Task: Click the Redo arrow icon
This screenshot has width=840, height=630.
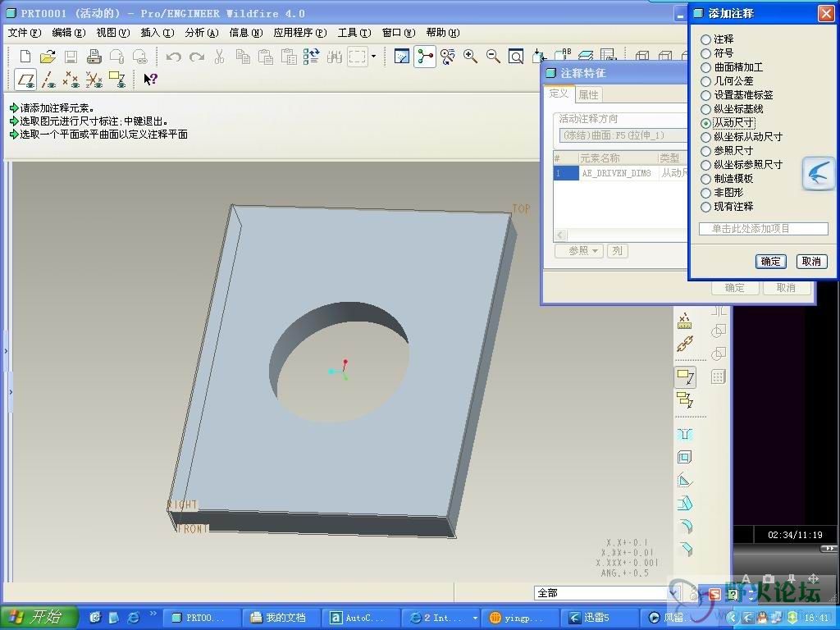Action: click(x=197, y=57)
